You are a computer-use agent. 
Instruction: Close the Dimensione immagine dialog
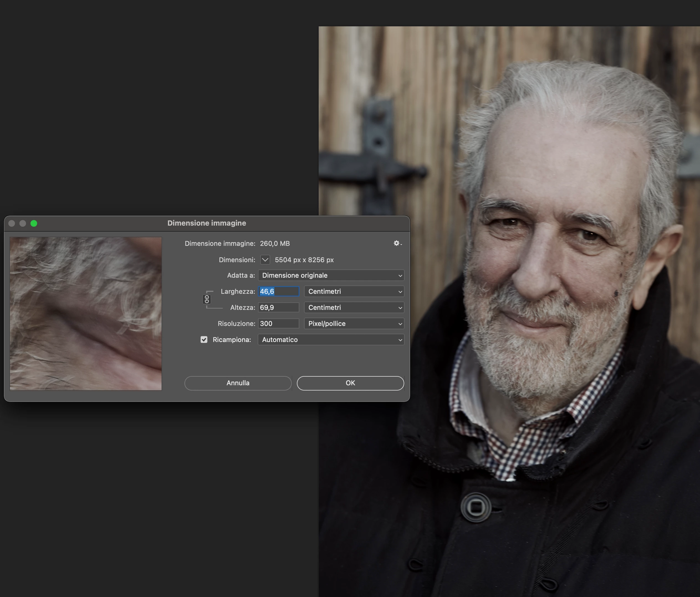pyautogui.click(x=11, y=223)
